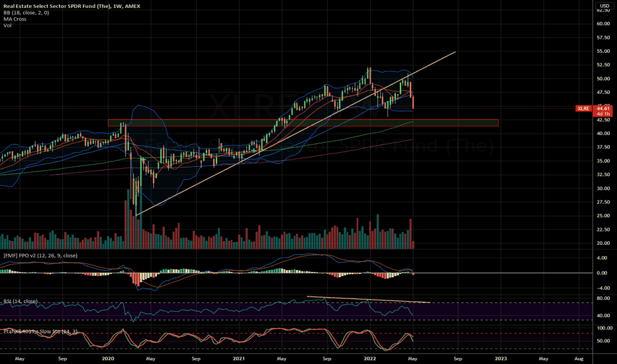Select the RSI (14, close) indicator label
The width and height of the screenshot is (617, 364).
click(x=21, y=301)
